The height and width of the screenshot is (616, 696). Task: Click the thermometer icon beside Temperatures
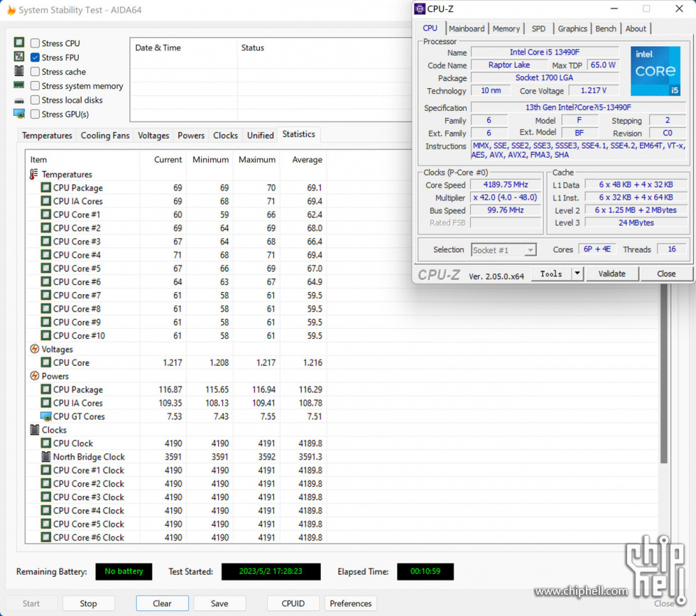34,174
